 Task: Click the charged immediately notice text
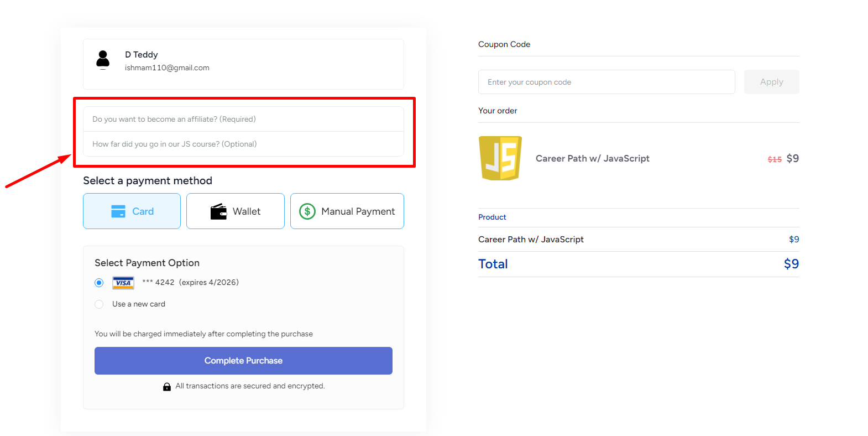[203, 334]
